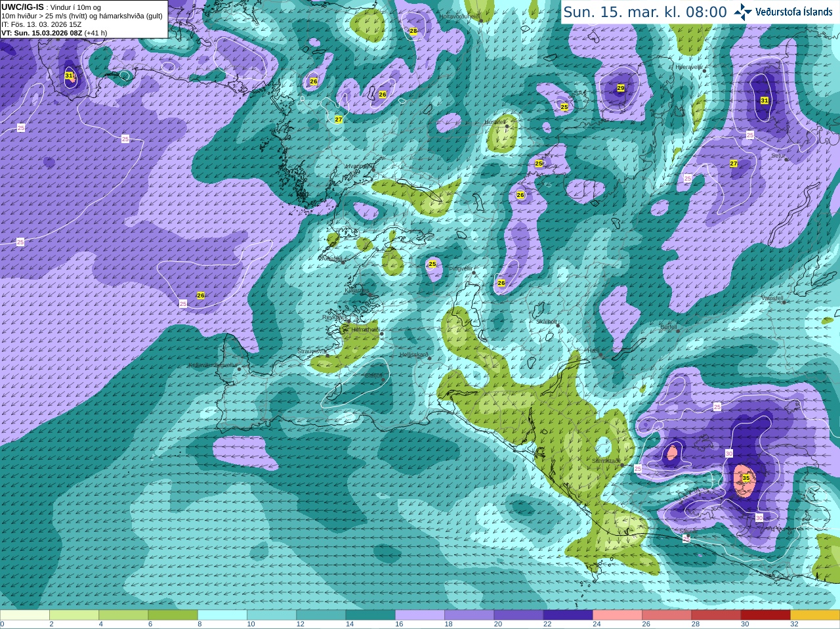
Task: Click the Hveravellir station label
Action: pyautogui.click(x=689, y=67)
